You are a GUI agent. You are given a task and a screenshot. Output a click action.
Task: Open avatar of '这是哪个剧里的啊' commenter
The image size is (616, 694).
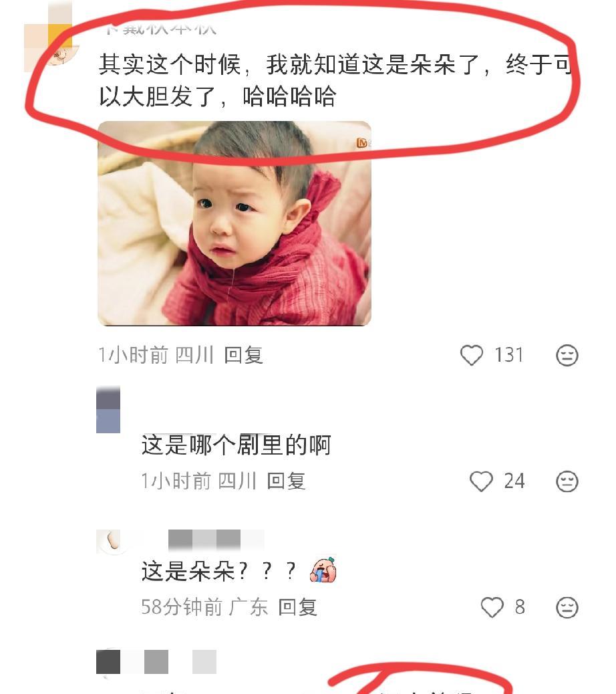click(108, 409)
